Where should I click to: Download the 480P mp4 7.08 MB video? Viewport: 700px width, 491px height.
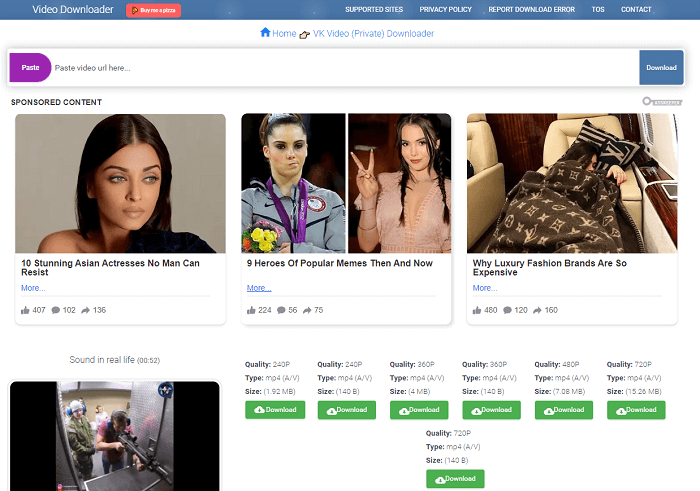click(x=564, y=410)
